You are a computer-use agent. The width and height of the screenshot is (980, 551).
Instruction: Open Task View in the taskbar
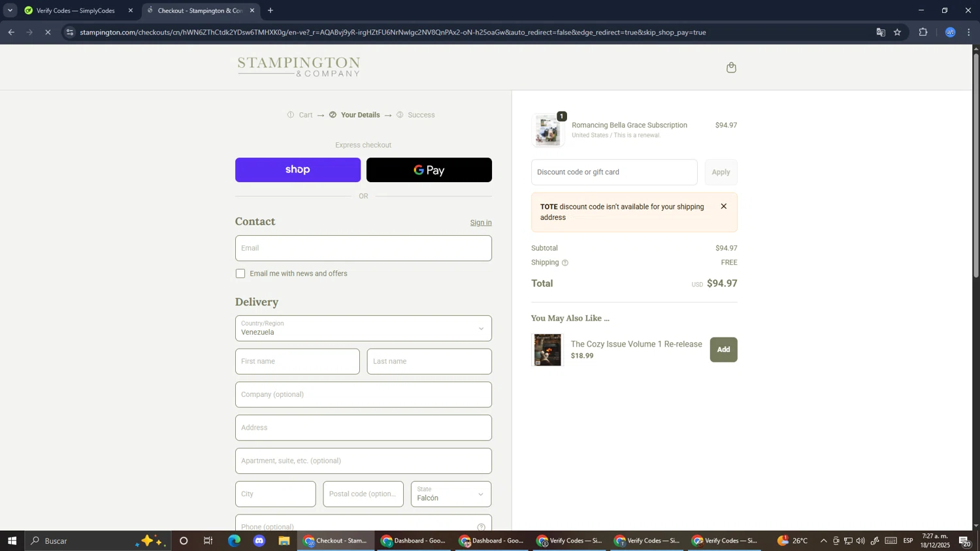pos(208,541)
